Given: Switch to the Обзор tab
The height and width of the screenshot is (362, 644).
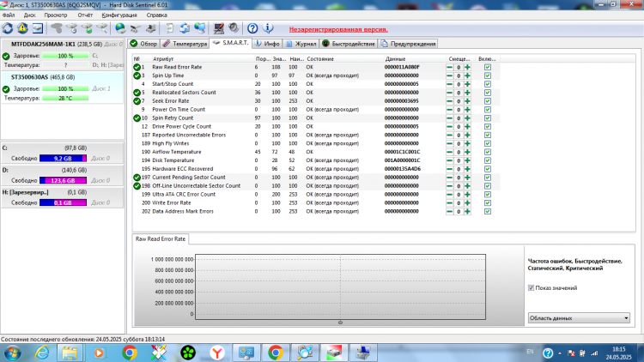Looking at the screenshot, I should (x=143, y=44).
